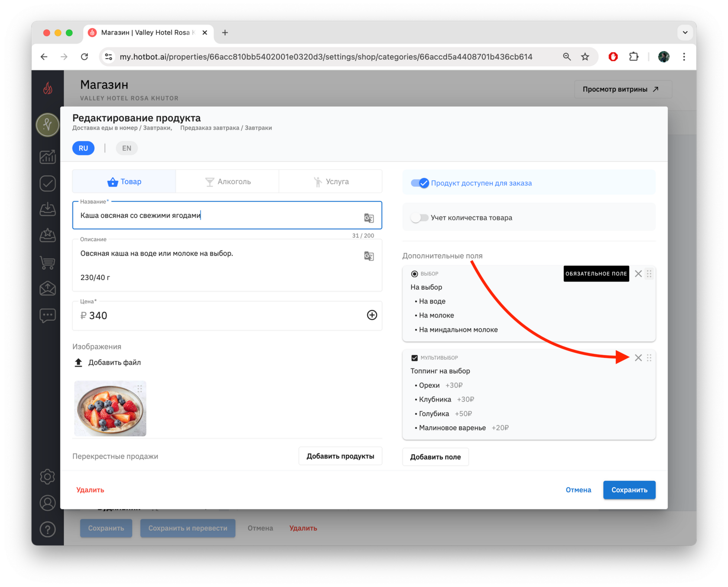Click Добавить продукты for cross-sales
728x587 pixels.
pos(340,456)
